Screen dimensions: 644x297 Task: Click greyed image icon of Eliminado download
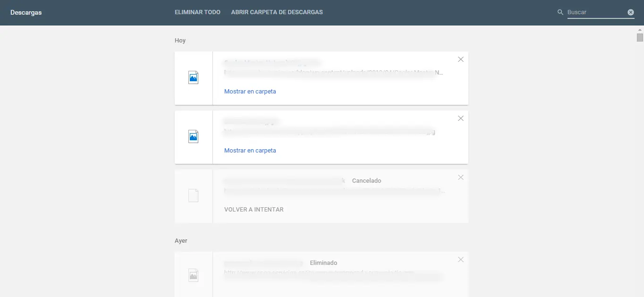[x=193, y=275]
